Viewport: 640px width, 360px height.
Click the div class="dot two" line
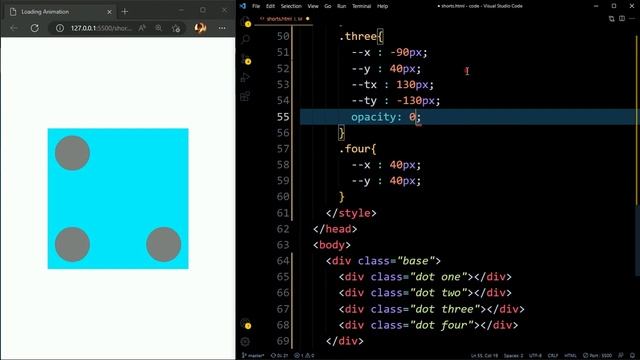tap(425, 293)
